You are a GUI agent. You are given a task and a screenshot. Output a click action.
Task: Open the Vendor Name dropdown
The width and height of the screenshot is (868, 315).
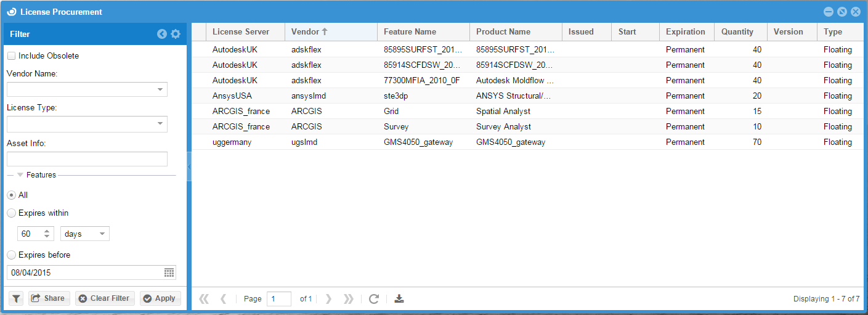point(160,90)
